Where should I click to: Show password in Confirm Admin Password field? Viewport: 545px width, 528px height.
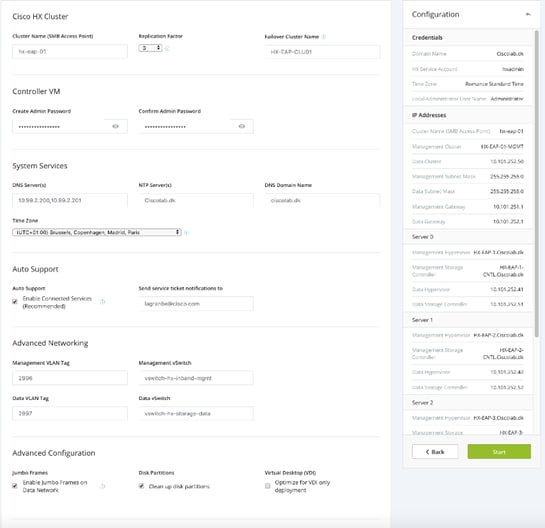(x=242, y=127)
